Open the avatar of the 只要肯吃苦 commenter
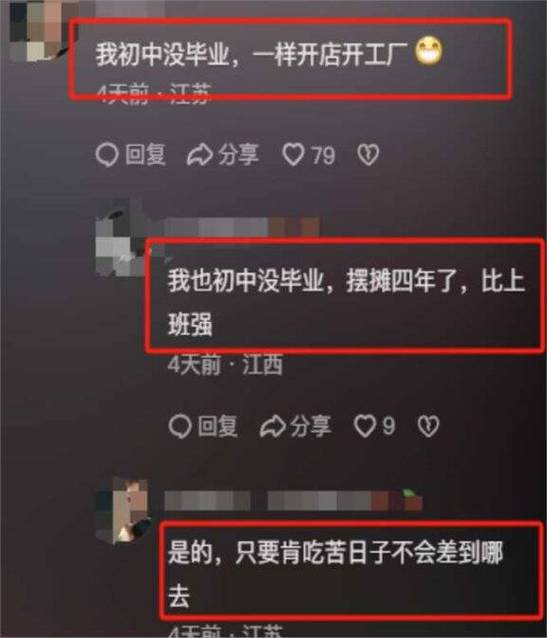 point(123,511)
